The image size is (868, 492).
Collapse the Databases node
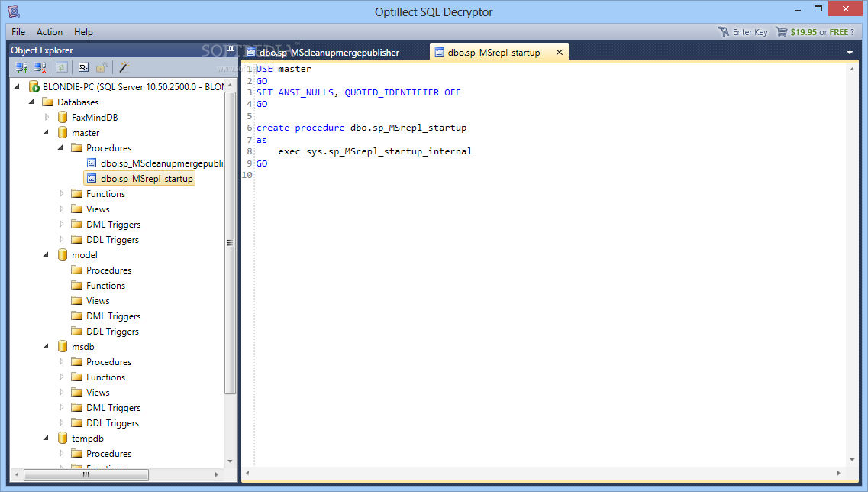(x=31, y=102)
